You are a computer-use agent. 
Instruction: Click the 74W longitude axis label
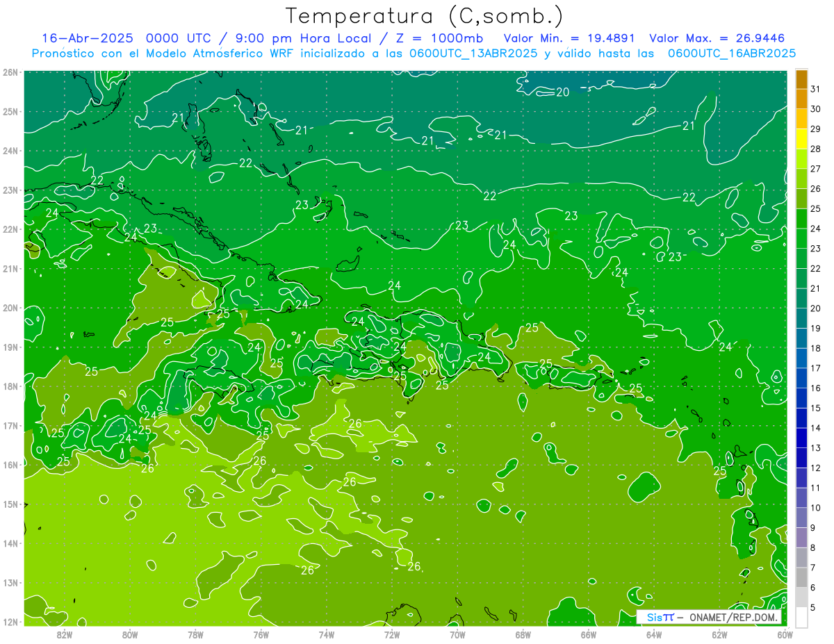[x=327, y=634]
